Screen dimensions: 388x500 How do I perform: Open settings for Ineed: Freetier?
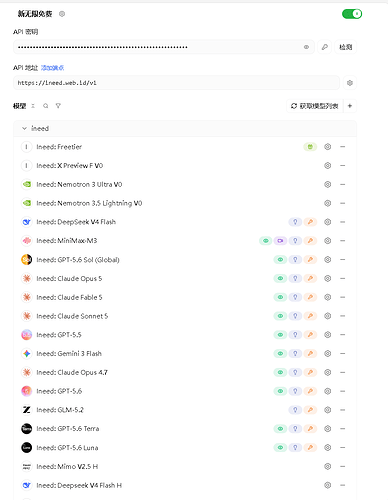click(x=328, y=147)
